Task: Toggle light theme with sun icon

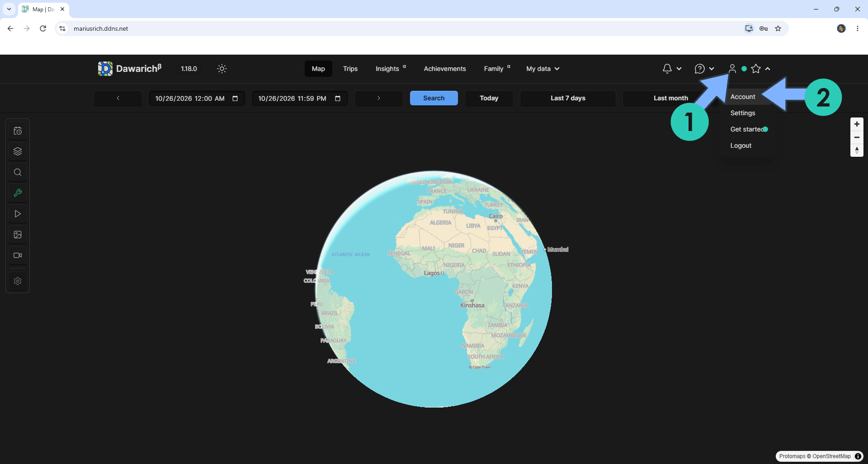Action: pyautogui.click(x=222, y=69)
